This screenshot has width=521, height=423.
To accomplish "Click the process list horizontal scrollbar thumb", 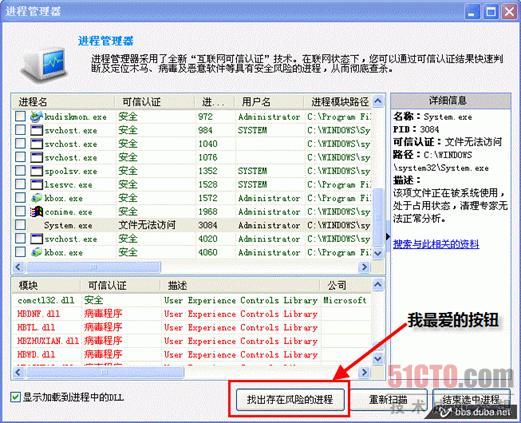I will (x=93, y=267).
